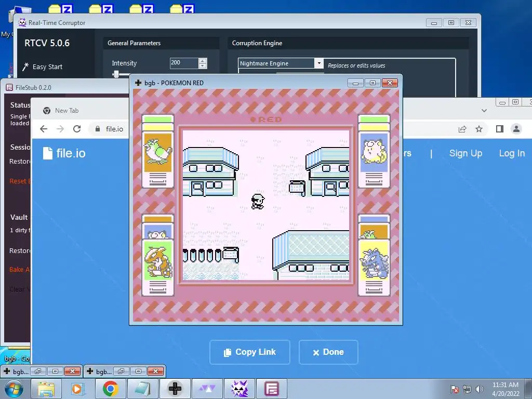The height and width of the screenshot is (399, 532).
Task: Switch to Google Chrome in the taskbar
Action: tap(110, 389)
